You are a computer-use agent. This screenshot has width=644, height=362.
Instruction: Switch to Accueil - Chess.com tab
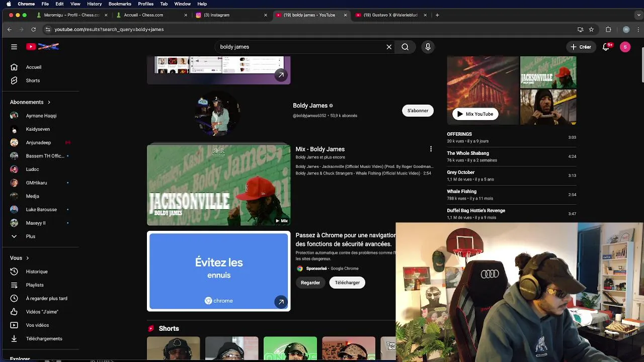(x=151, y=15)
